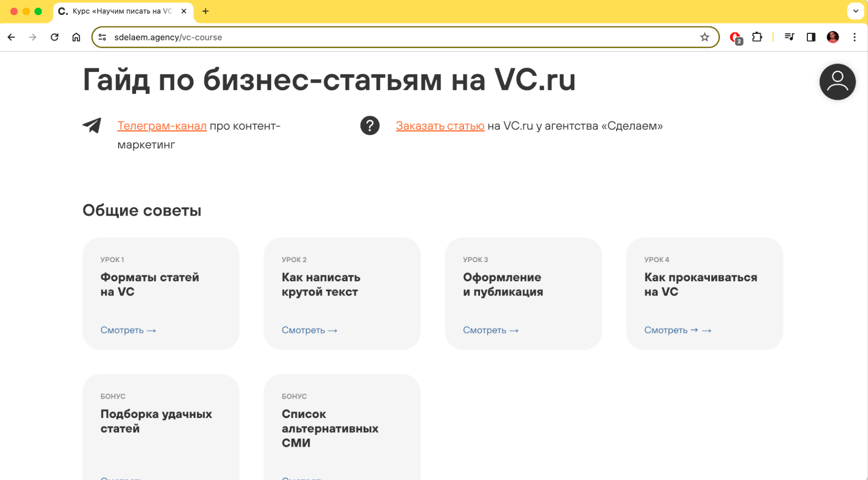The image size is (868, 480).
Task: Open the Extensions puzzle menu
Action: pyautogui.click(x=757, y=37)
